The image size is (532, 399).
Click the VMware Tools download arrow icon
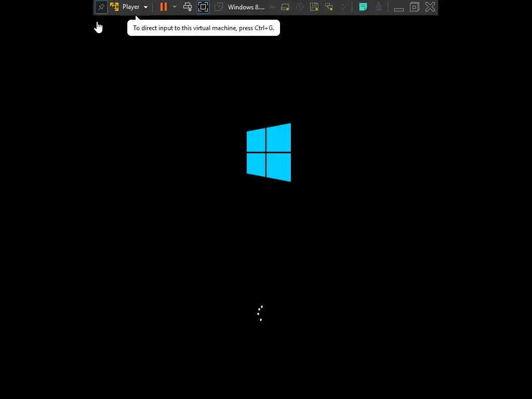[379, 7]
